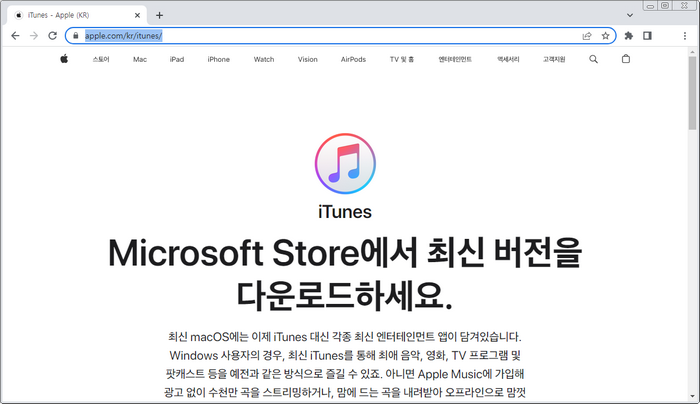
Task: Open the 고객지원 navigation item
Action: pyautogui.click(x=554, y=59)
